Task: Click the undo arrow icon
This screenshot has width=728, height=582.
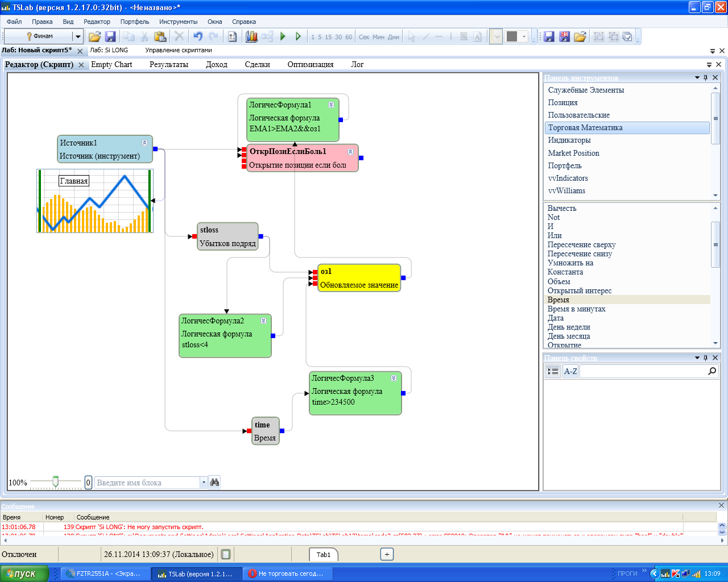Action: tap(198, 36)
